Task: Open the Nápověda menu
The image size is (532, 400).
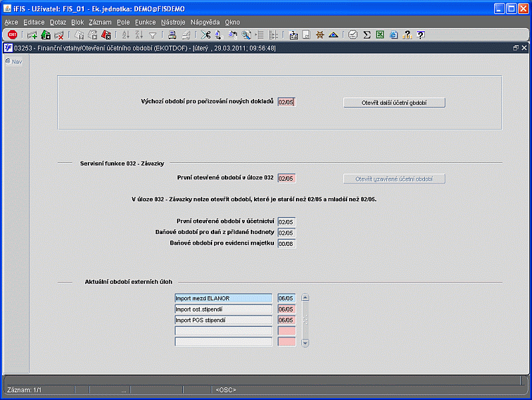Action: click(205, 22)
